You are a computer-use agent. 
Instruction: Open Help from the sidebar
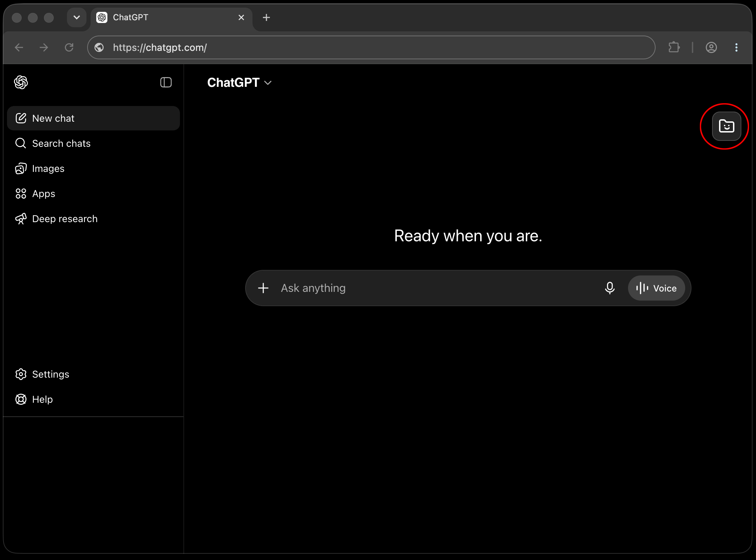click(93, 399)
